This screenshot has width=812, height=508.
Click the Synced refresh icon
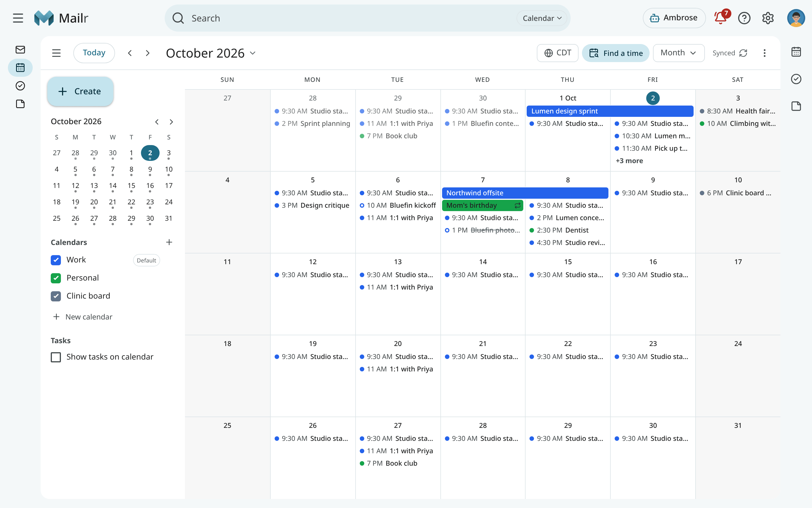743,53
